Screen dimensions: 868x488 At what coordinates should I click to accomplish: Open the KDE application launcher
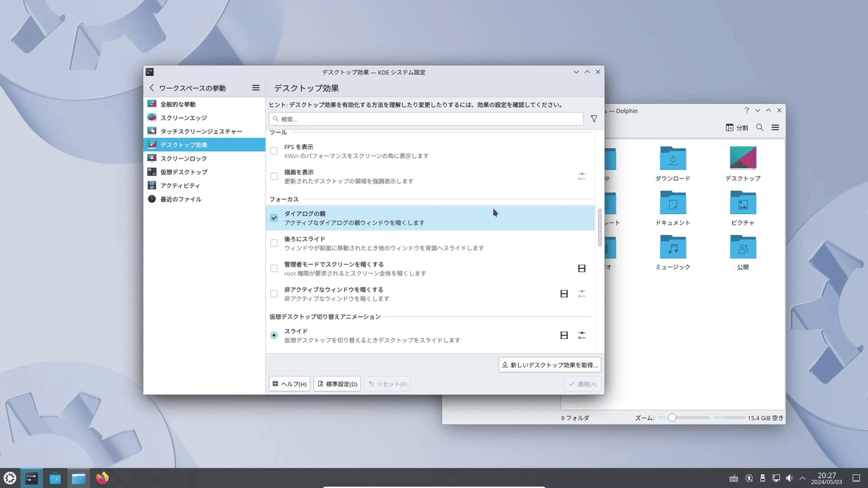pos(10,478)
